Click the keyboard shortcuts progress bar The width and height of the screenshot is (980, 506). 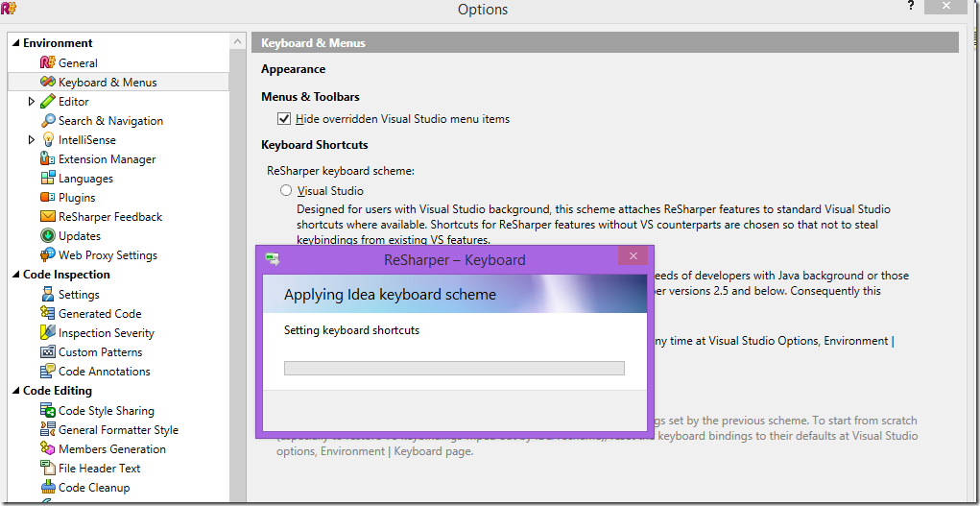tap(454, 368)
